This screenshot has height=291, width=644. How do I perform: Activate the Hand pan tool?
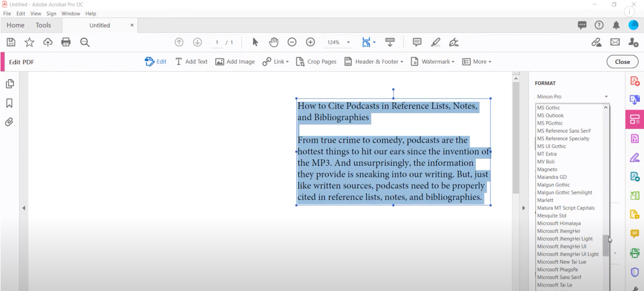click(274, 43)
